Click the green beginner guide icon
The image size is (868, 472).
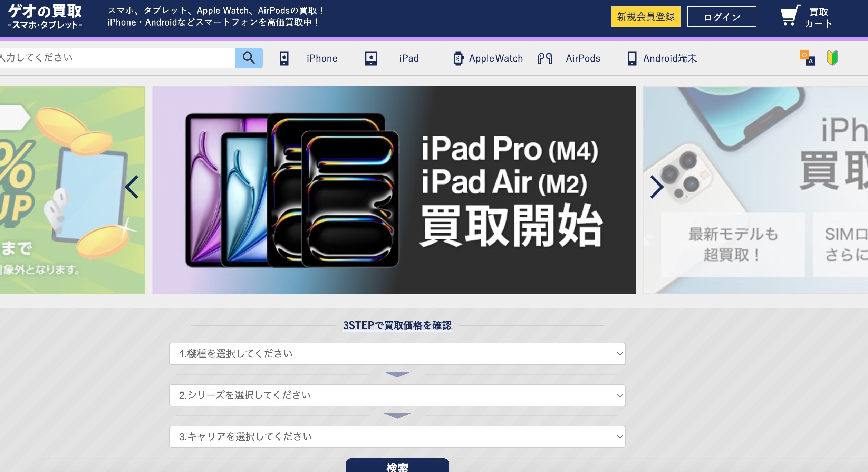832,58
